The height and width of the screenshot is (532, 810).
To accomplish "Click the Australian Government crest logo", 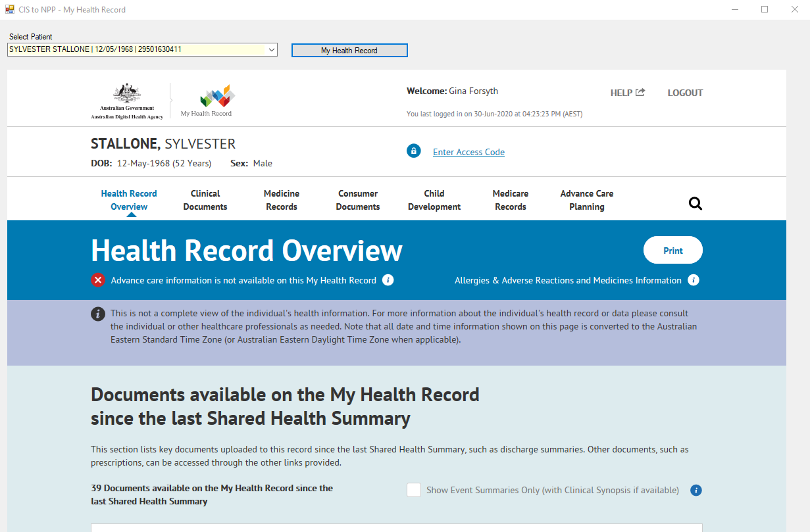I will click(127, 101).
